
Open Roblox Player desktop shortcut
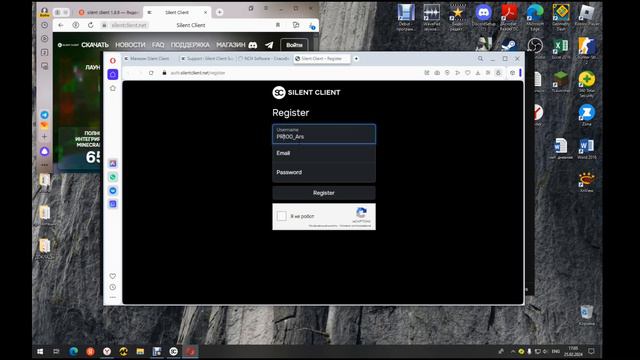point(587,17)
